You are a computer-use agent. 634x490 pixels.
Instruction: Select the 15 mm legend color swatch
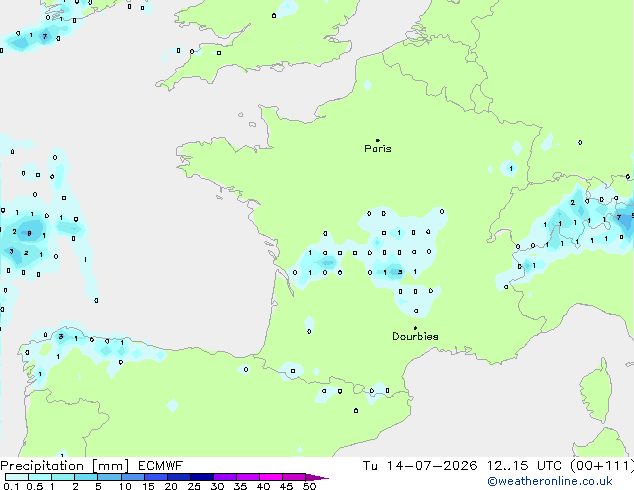click(155, 477)
